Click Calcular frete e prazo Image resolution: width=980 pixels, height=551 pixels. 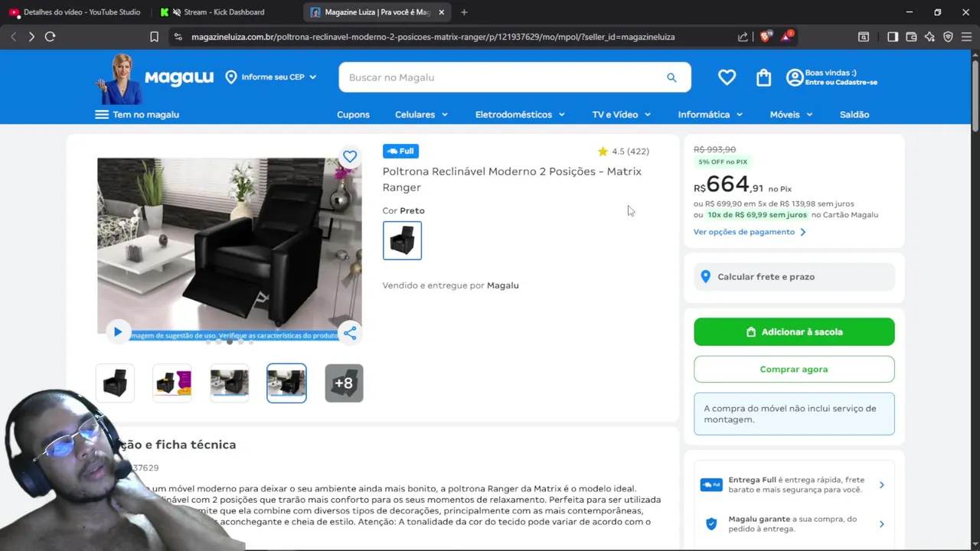(794, 277)
